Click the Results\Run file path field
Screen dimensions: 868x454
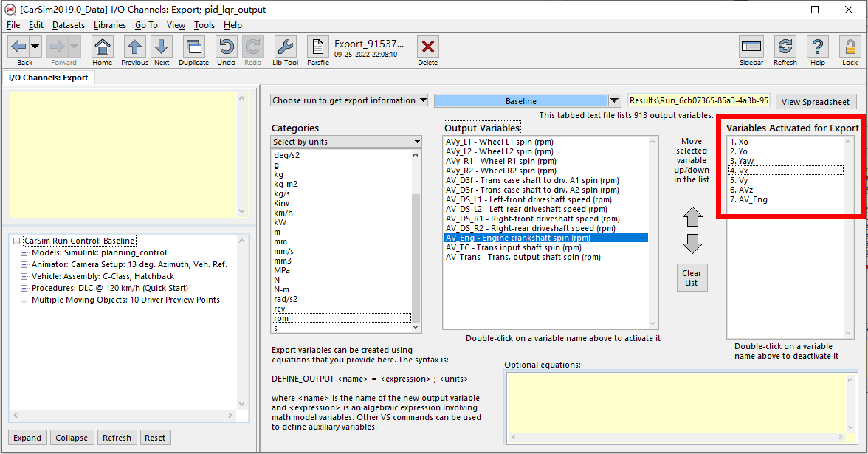pyautogui.click(x=698, y=100)
